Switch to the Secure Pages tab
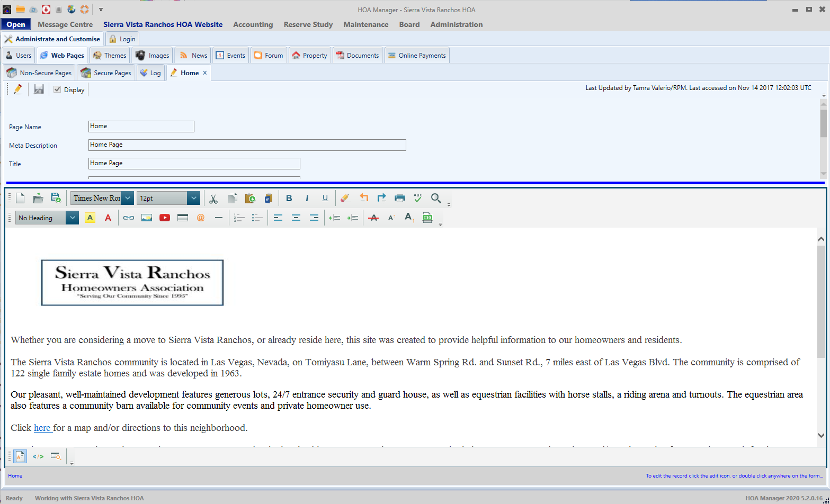Image resolution: width=830 pixels, height=504 pixels. coord(106,73)
